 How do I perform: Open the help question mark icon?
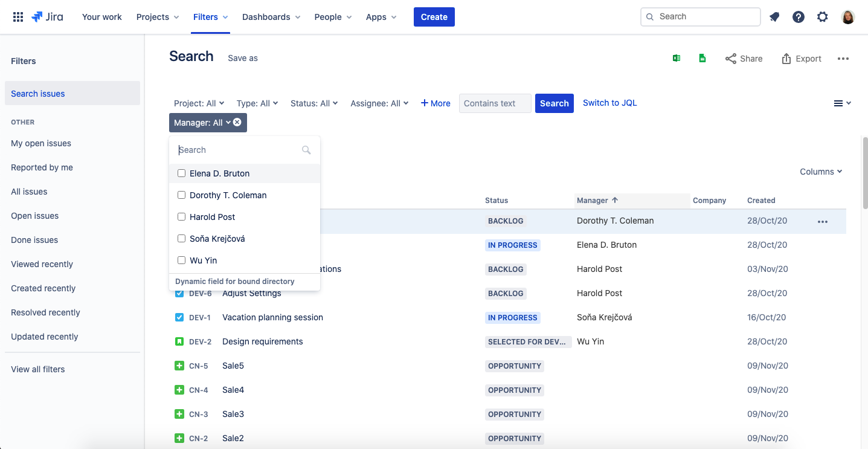(799, 17)
